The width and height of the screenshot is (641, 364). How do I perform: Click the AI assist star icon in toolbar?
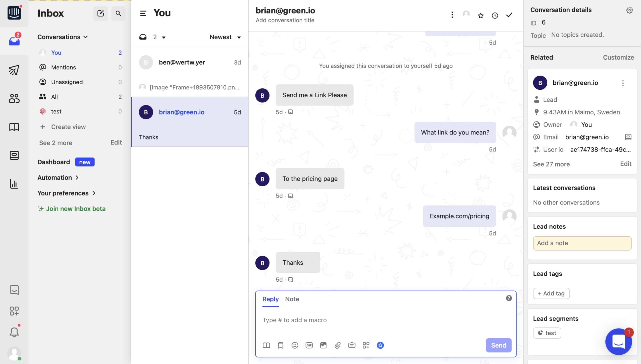(x=380, y=345)
